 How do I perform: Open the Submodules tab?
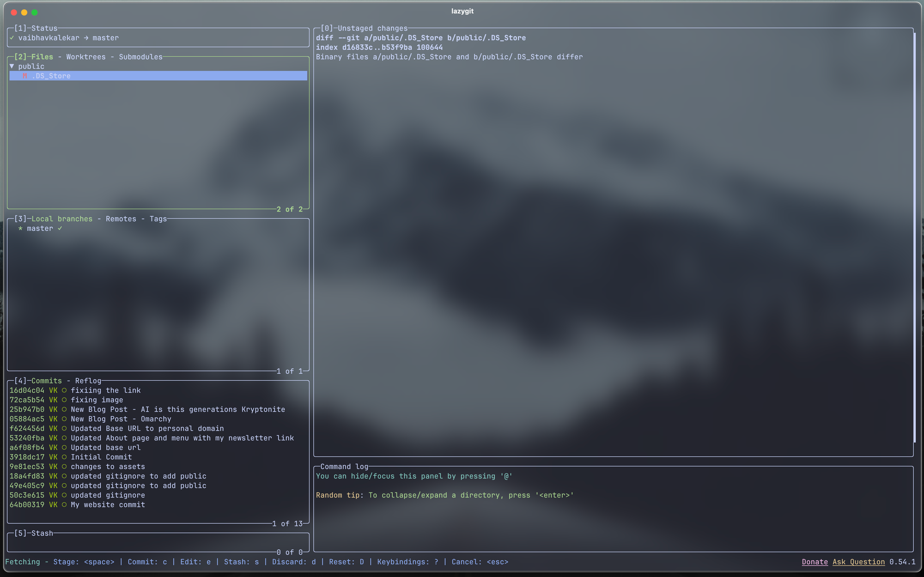tap(140, 57)
